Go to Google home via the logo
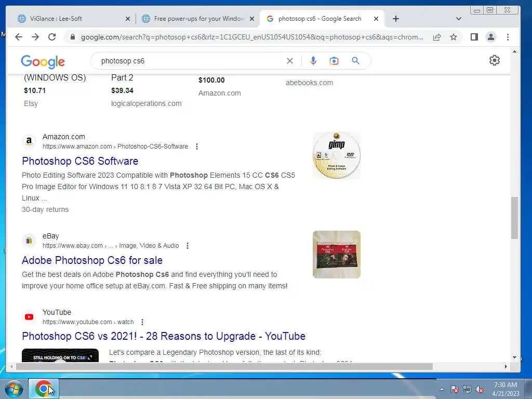532x399 pixels. coord(43,62)
